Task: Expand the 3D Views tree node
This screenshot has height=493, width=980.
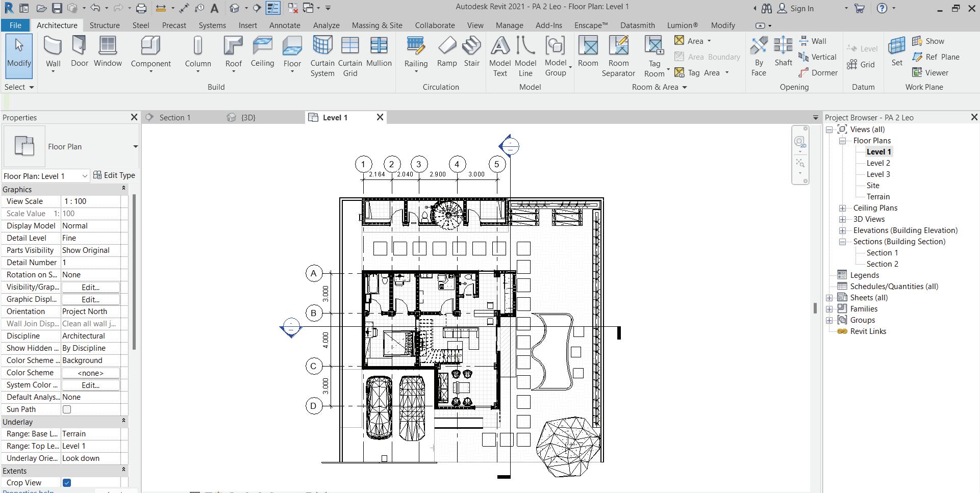Action: 842,219
